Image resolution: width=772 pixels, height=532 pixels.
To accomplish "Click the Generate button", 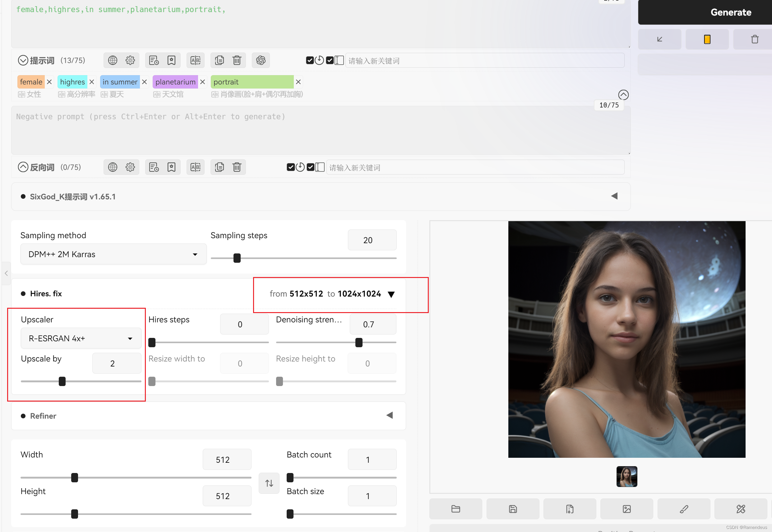I will coord(731,12).
